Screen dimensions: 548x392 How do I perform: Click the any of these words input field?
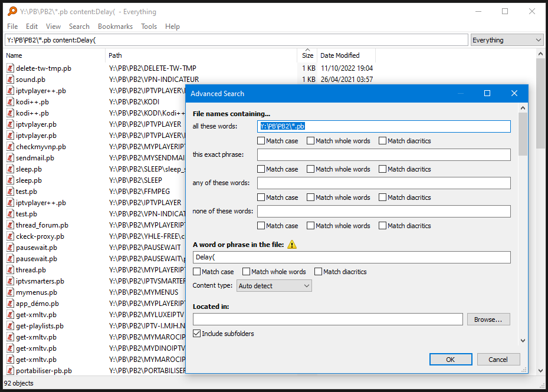(384, 183)
